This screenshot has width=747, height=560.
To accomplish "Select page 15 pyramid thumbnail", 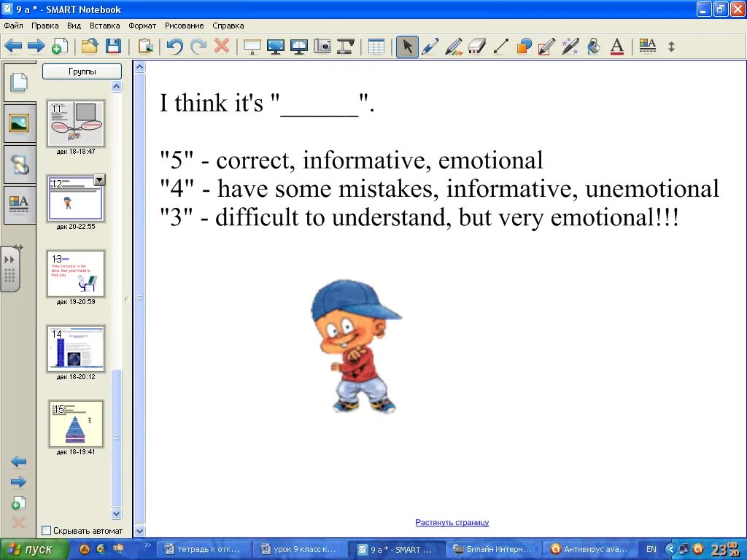I will click(76, 424).
